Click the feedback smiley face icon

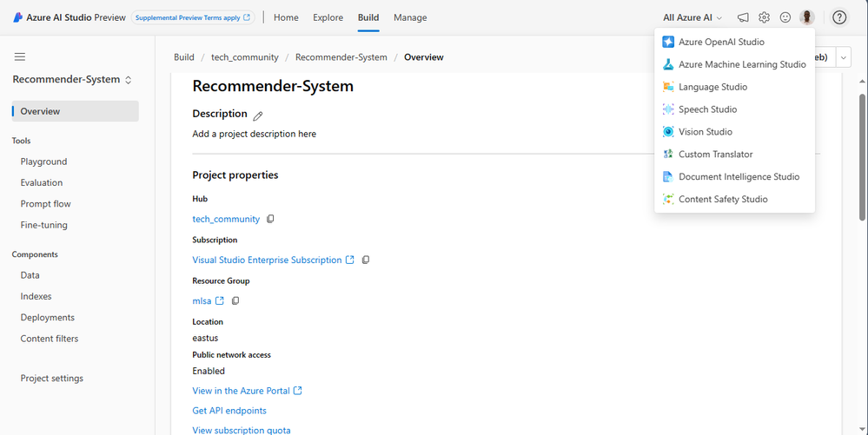(785, 17)
